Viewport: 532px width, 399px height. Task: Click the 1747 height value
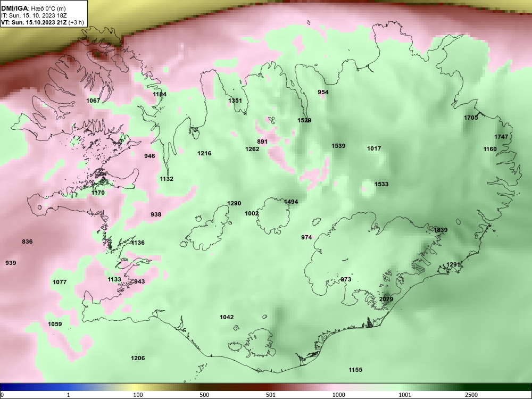(501, 137)
